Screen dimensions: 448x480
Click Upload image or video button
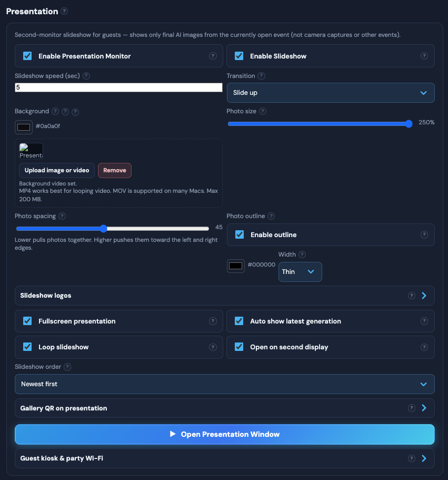click(57, 171)
